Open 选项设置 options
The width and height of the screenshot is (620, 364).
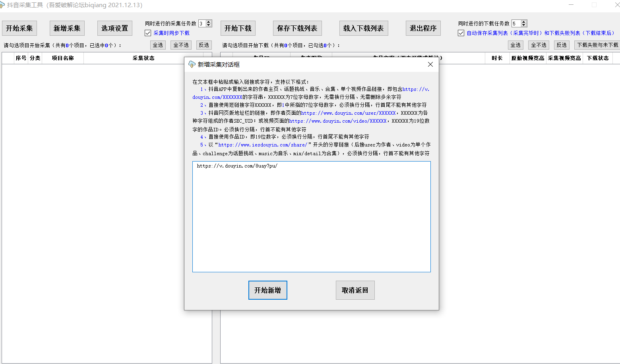[114, 28]
